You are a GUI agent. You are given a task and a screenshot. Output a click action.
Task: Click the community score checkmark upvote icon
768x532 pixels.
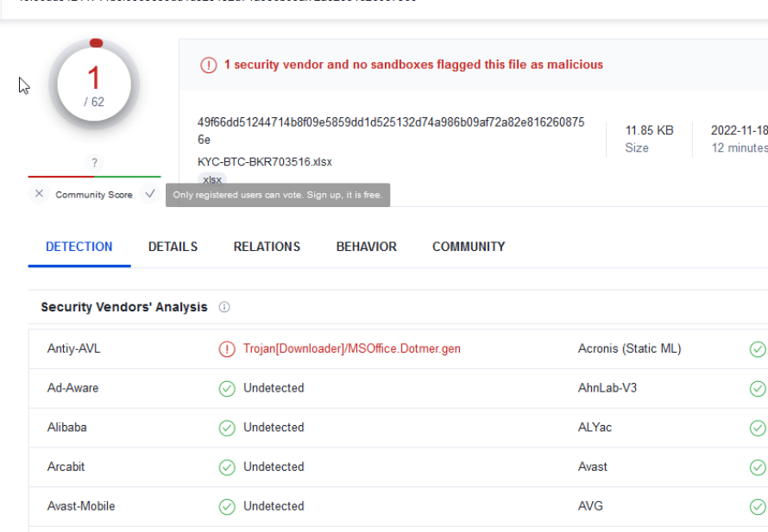[150, 194]
